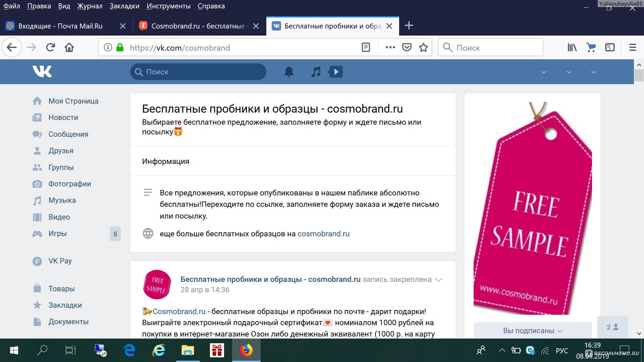Screen dimensions: 644x362
Task: Show site information icon in address bar
Action: [108, 47]
